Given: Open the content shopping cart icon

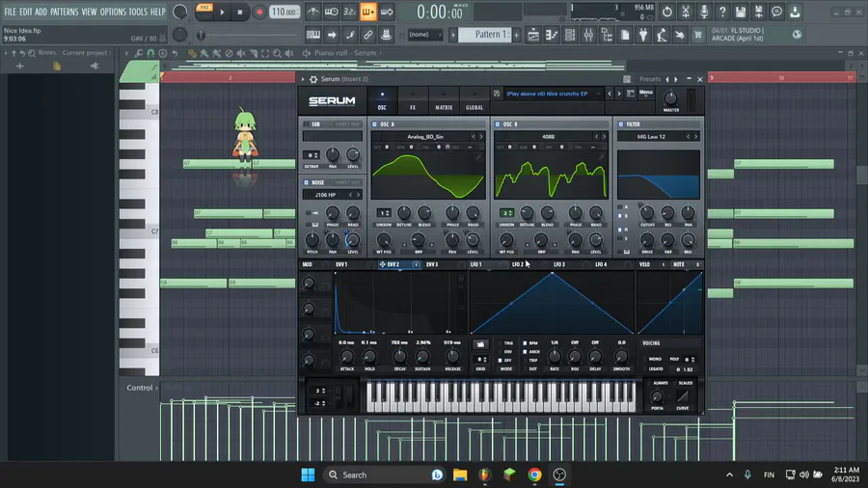Looking at the screenshot, I should coord(697,35).
